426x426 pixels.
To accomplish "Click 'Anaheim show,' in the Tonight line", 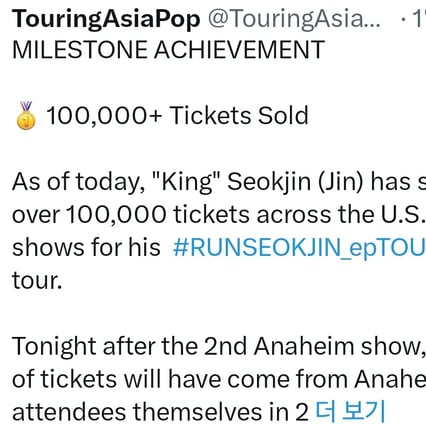I will [x=339, y=347].
